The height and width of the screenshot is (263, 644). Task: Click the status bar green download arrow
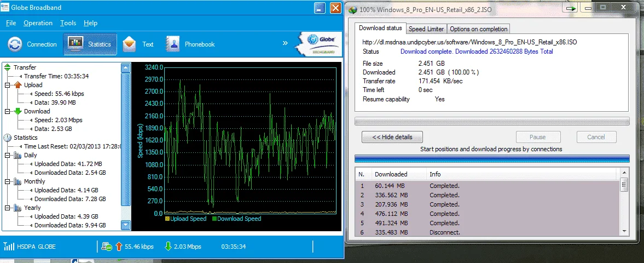pyautogui.click(x=167, y=247)
